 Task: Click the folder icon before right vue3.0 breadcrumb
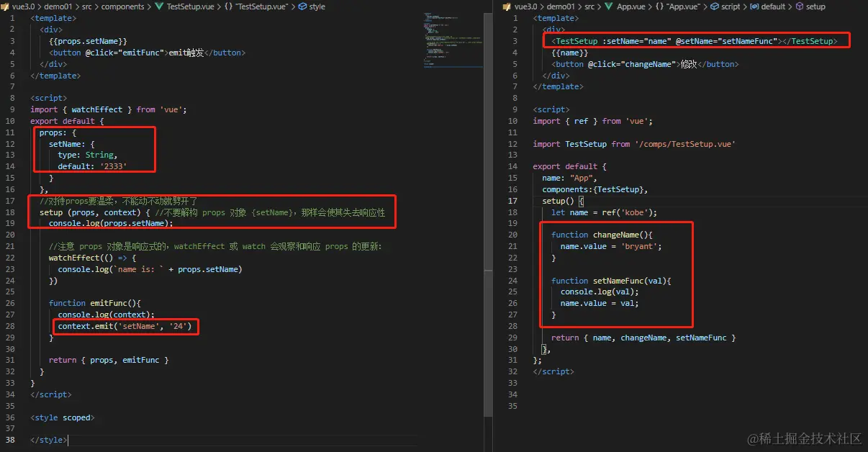coord(507,6)
